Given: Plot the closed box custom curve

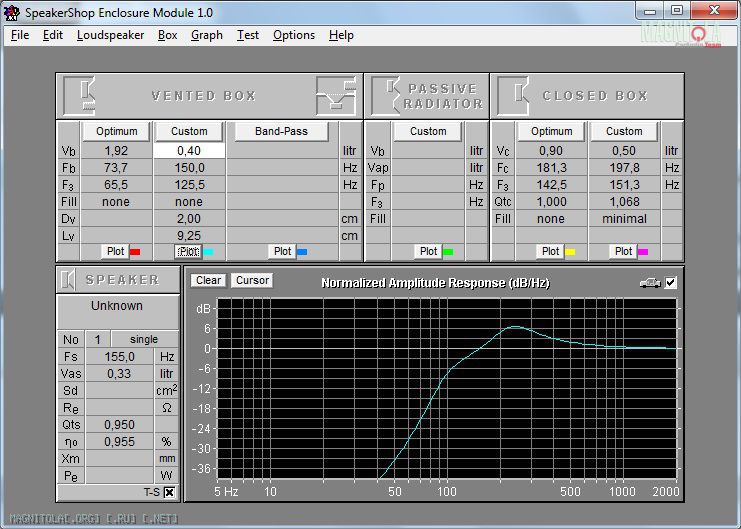Looking at the screenshot, I should (623, 251).
